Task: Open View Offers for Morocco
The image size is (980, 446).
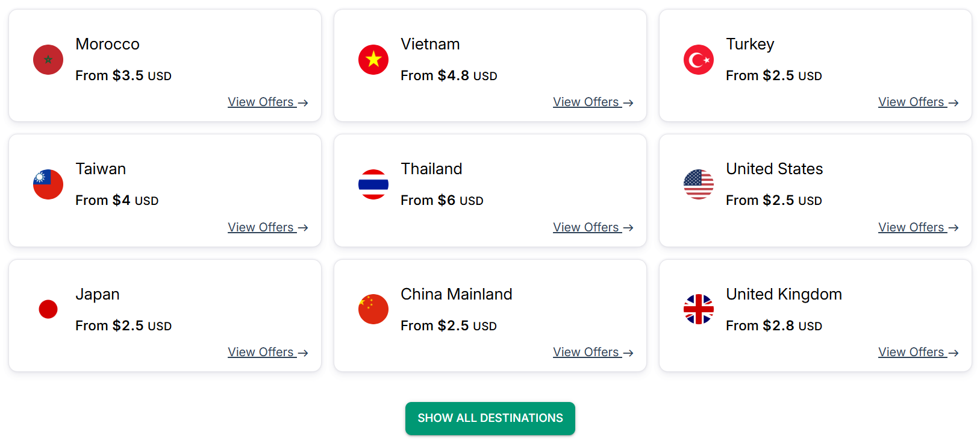Action: [267, 102]
